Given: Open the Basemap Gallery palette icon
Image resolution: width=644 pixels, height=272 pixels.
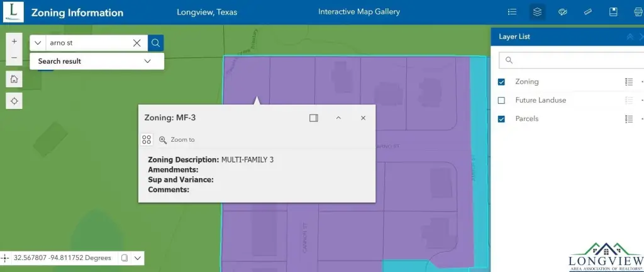Looking at the screenshot, I should [x=563, y=12].
